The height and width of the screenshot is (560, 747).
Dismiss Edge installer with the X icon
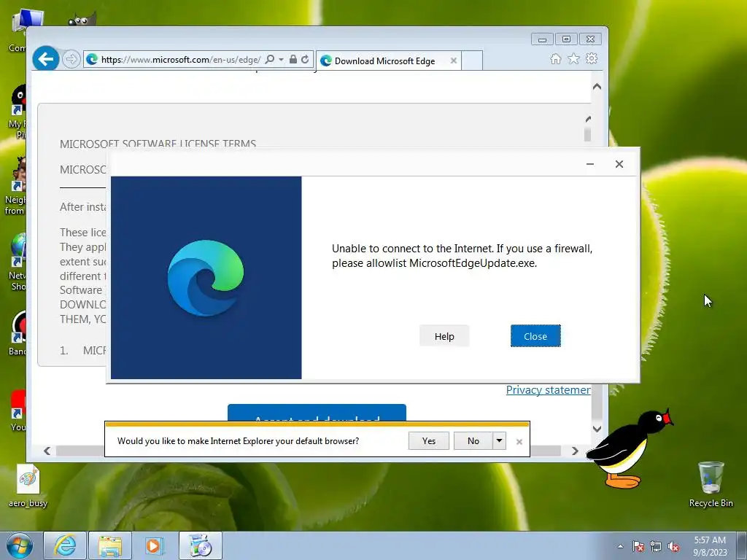619,164
